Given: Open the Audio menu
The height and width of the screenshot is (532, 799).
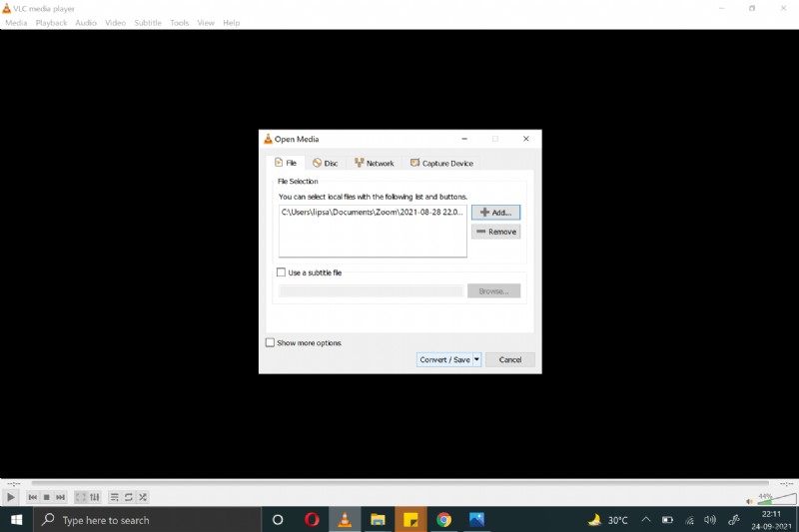Looking at the screenshot, I should [x=86, y=23].
